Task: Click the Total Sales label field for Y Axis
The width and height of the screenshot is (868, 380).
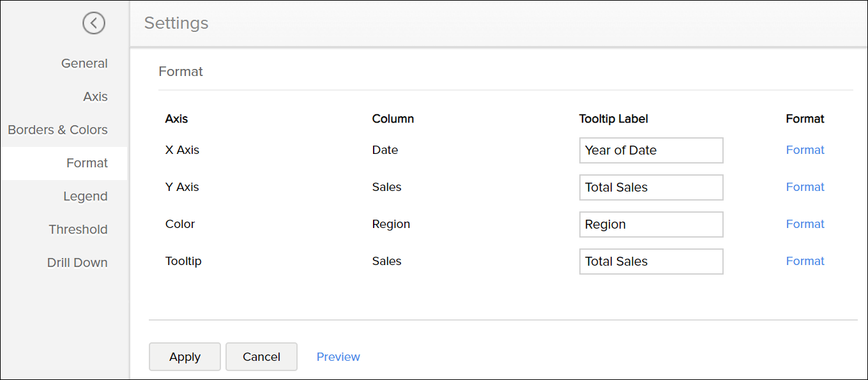Action: pos(650,187)
